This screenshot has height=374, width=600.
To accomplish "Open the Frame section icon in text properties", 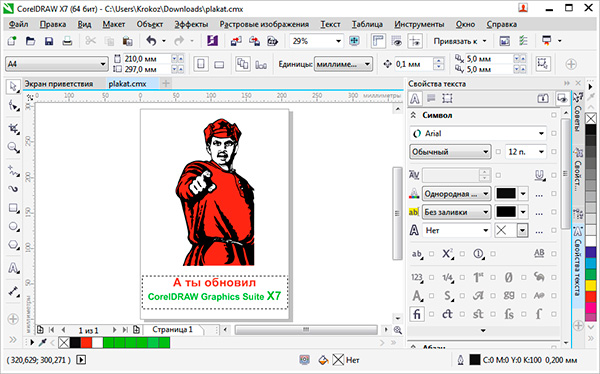I will [x=447, y=98].
